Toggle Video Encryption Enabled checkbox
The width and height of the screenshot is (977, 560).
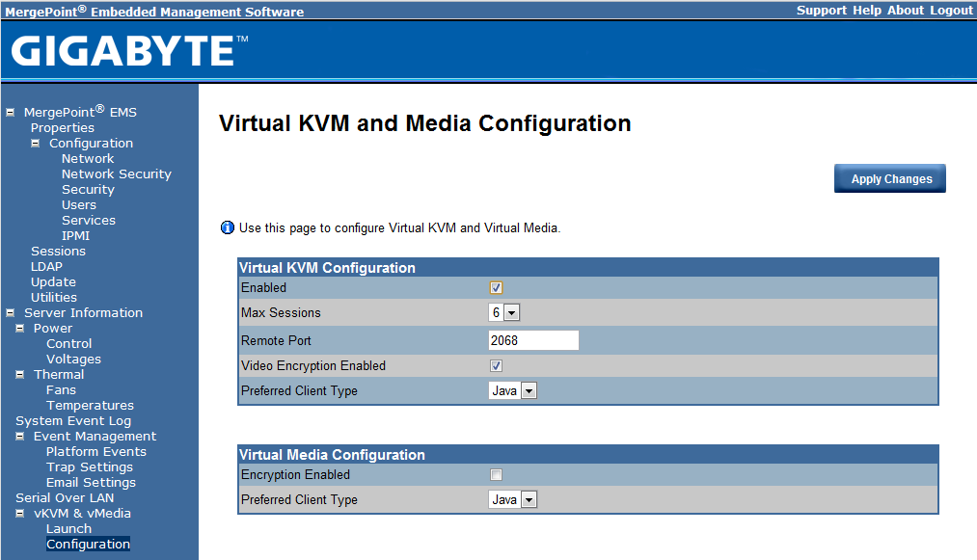(496, 366)
